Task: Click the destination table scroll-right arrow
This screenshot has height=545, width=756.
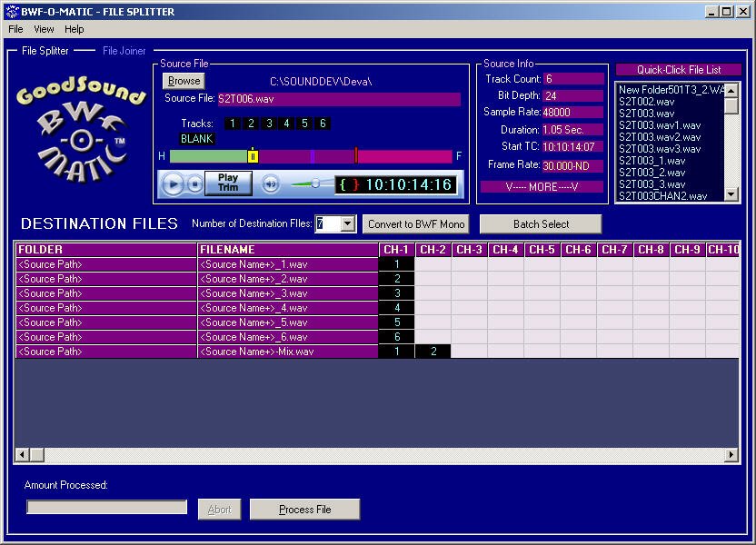Action: click(x=731, y=454)
